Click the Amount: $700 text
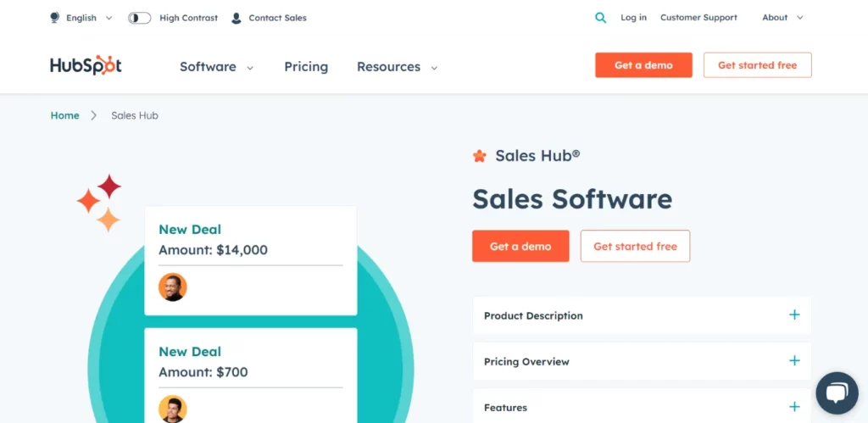 pyautogui.click(x=203, y=372)
